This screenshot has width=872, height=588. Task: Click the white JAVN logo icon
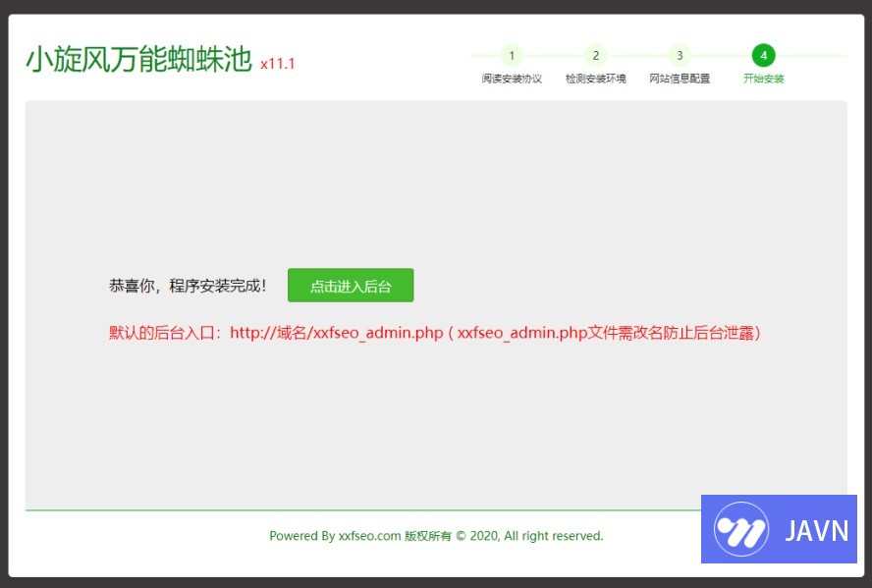tap(740, 530)
